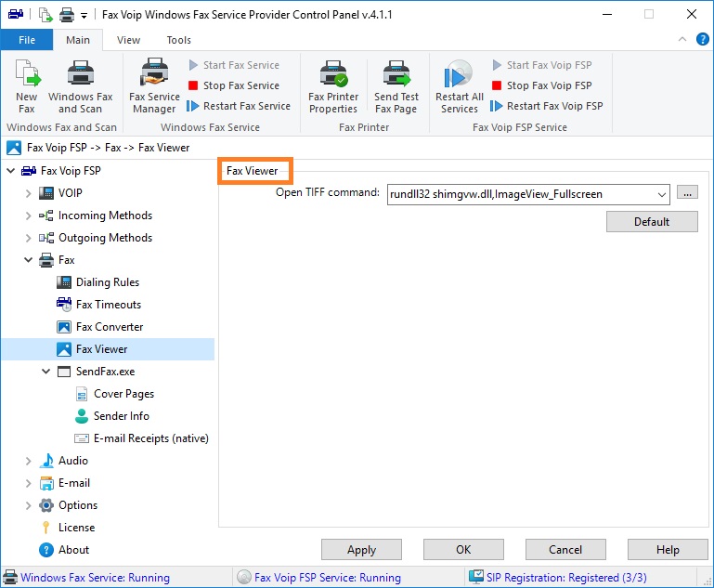This screenshot has height=588, width=714.
Task: Select Sender Info item
Action: (x=121, y=416)
